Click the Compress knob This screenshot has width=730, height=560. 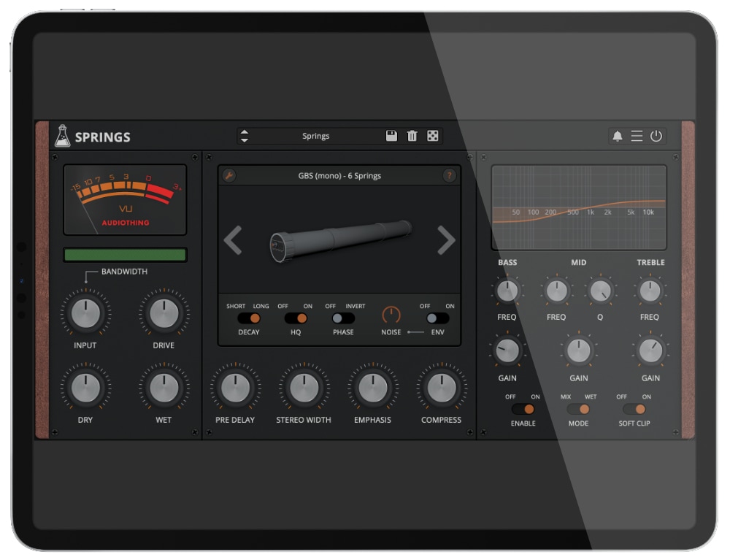[442, 388]
